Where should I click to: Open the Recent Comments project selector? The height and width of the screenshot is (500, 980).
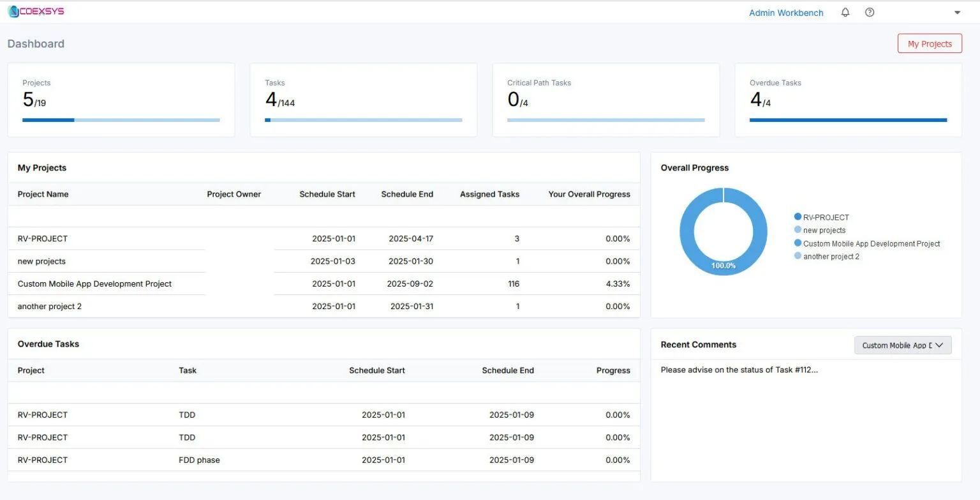(x=902, y=345)
